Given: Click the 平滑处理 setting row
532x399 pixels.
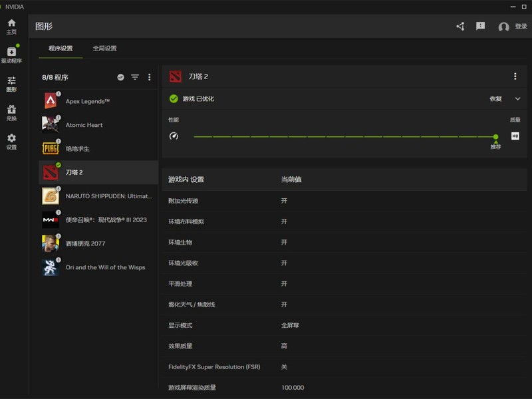Looking at the screenshot, I should (344, 284).
